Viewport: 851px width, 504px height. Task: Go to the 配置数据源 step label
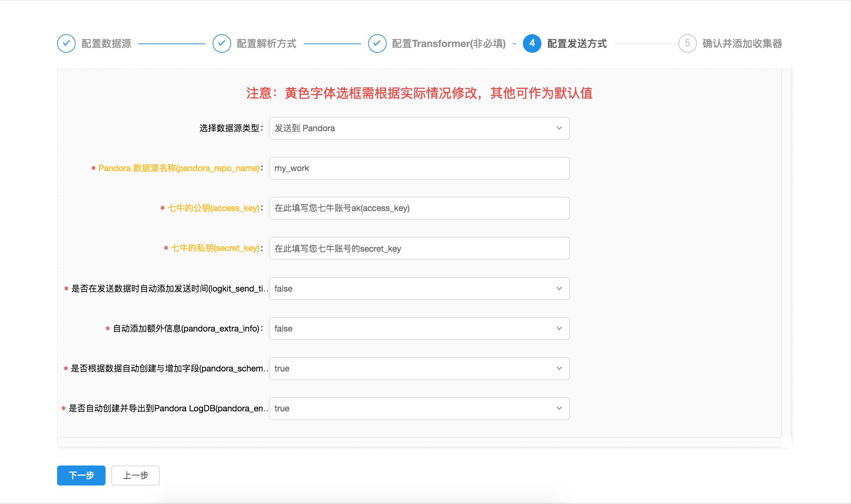click(106, 43)
